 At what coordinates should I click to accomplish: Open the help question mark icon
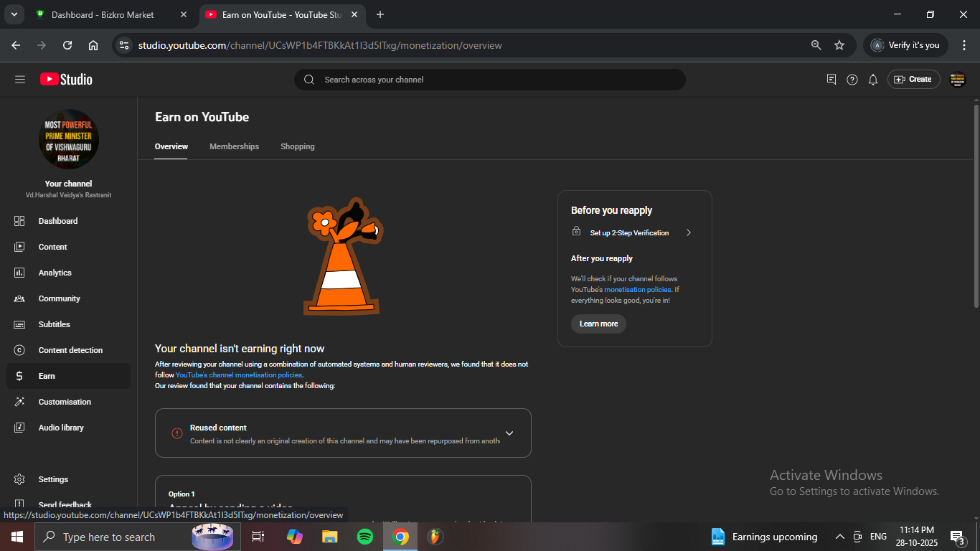click(x=852, y=80)
